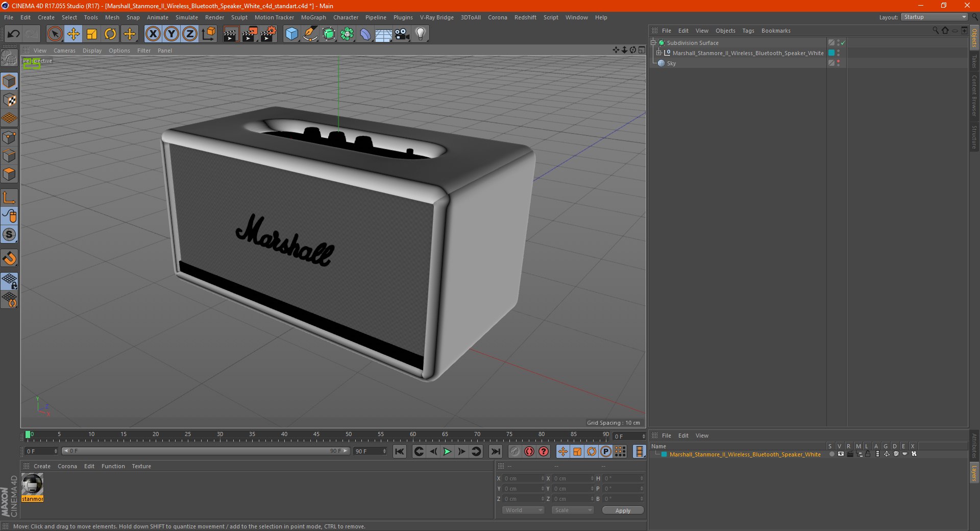The image size is (980, 531).
Task: Click Make Editable icon in left toolbar
Action: [9, 58]
